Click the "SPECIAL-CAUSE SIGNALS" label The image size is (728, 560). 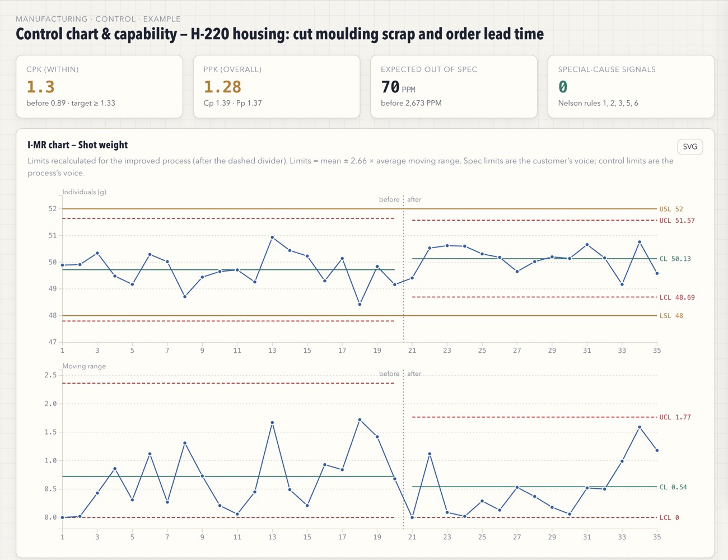click(606, 69)
